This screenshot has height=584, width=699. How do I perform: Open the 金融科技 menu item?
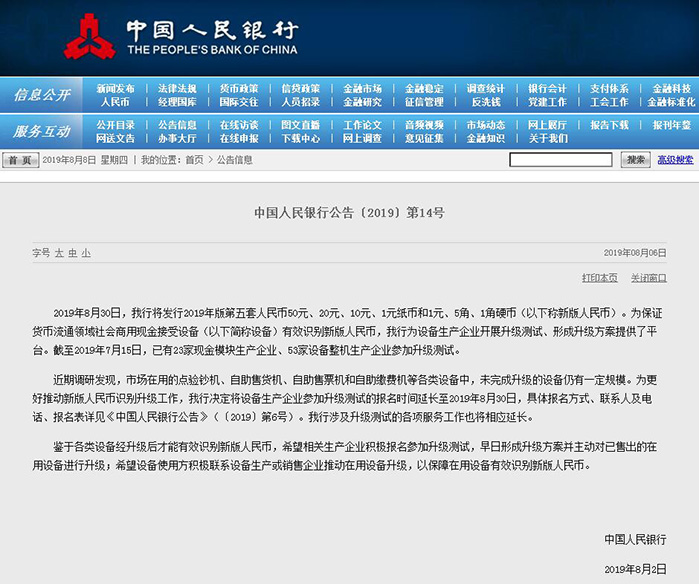pyautogui.click(x=672, y=89)
